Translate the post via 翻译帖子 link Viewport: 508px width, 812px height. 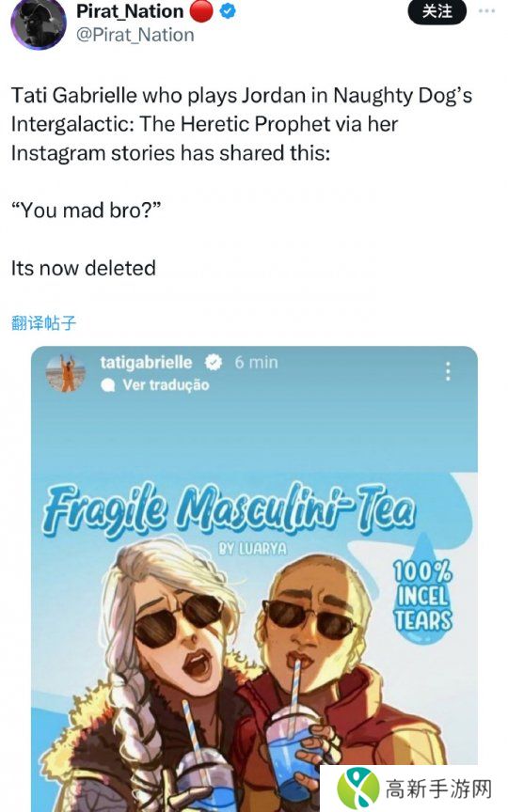pyautogui.click(x=43, y=323)
